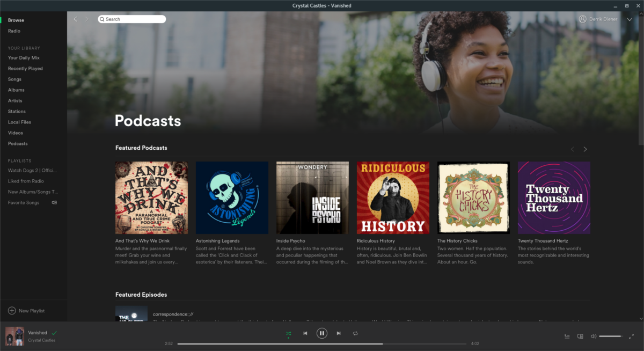This screenshot has height=351, width=644.
Task: Open Ridiculous History cover art
Action: (393, 198)
